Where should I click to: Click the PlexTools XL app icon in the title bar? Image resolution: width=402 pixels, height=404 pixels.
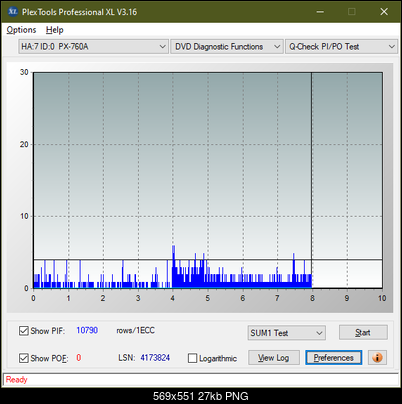pyautogui.click(x=13, y=12)
